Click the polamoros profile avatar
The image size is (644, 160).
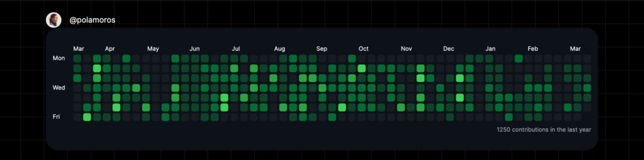[54, 20]
